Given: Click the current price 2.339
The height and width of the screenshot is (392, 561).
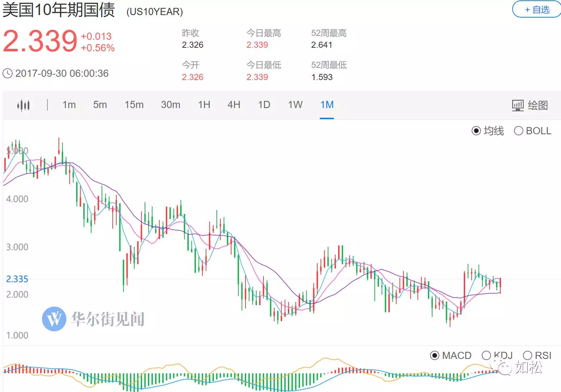Looking at the screenshot, I should [40, 41].
